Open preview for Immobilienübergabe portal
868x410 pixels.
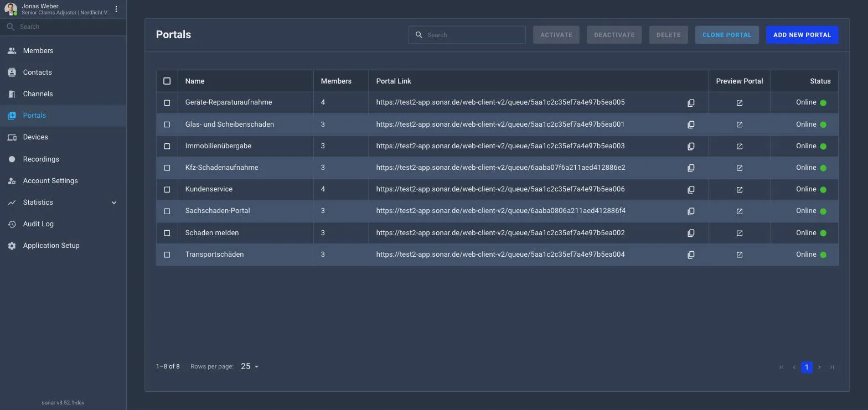click(x=740, y=146)
